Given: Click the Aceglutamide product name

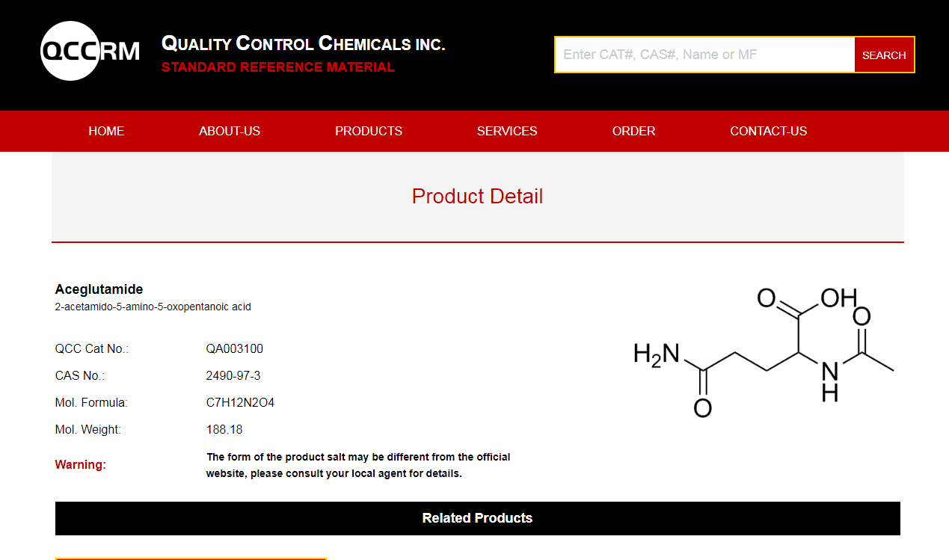Looking at the screenshot, I should click(x=99, y=289).
